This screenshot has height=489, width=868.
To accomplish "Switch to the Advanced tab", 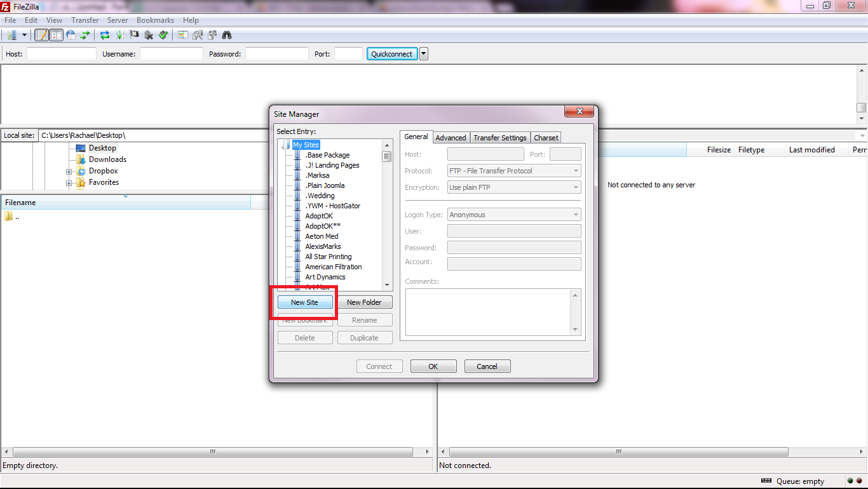I will (451, 137).
